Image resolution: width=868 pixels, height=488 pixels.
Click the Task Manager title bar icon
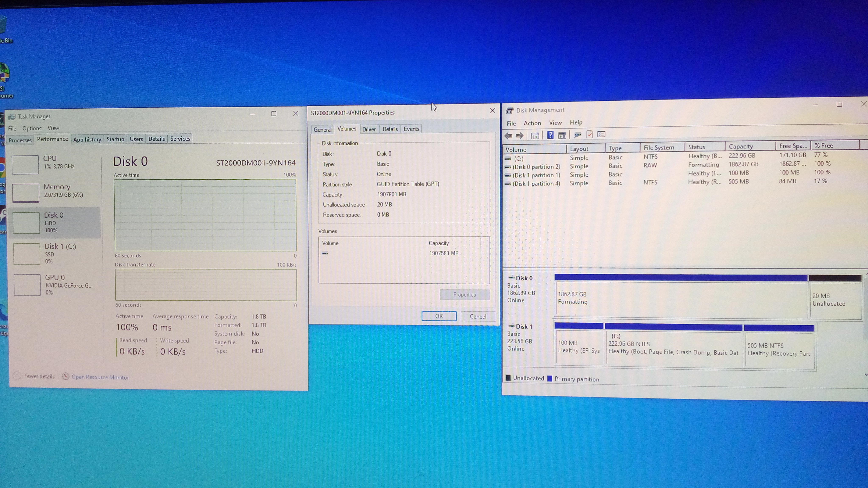(x=12, y=116)
